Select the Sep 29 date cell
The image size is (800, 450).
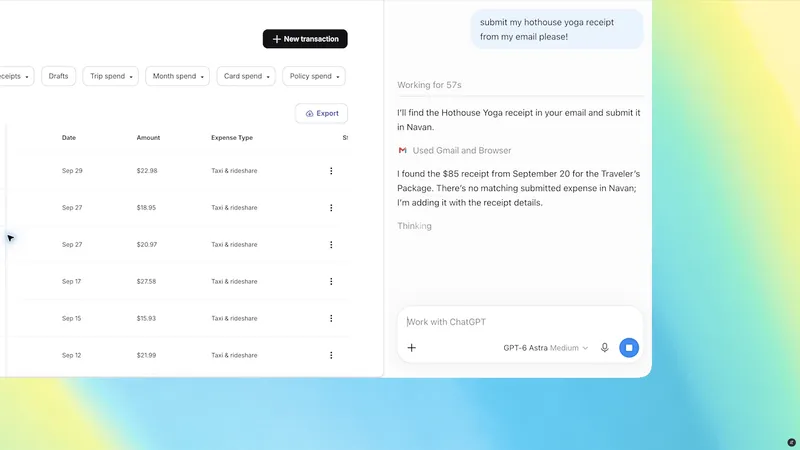[x=72, y=171]
